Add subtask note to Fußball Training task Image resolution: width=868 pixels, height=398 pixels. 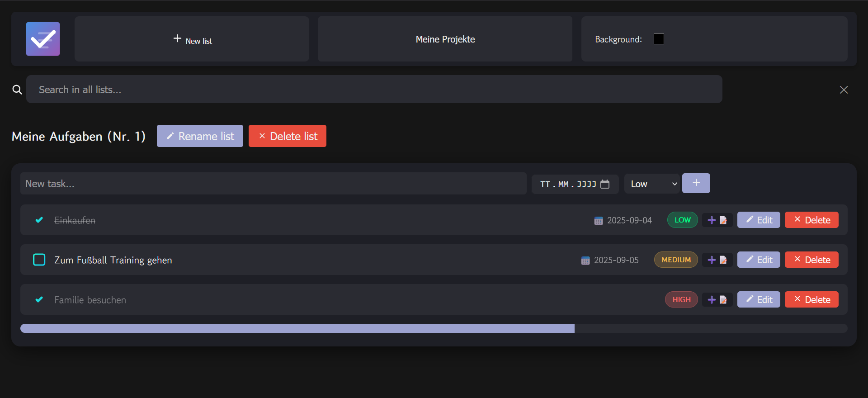pyautogui.click(x=717, y=260)
